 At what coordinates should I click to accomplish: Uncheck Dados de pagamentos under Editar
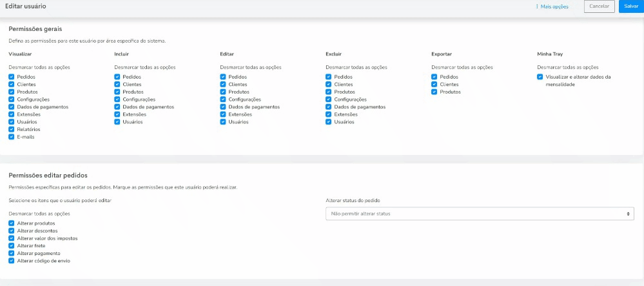(223, 107)
